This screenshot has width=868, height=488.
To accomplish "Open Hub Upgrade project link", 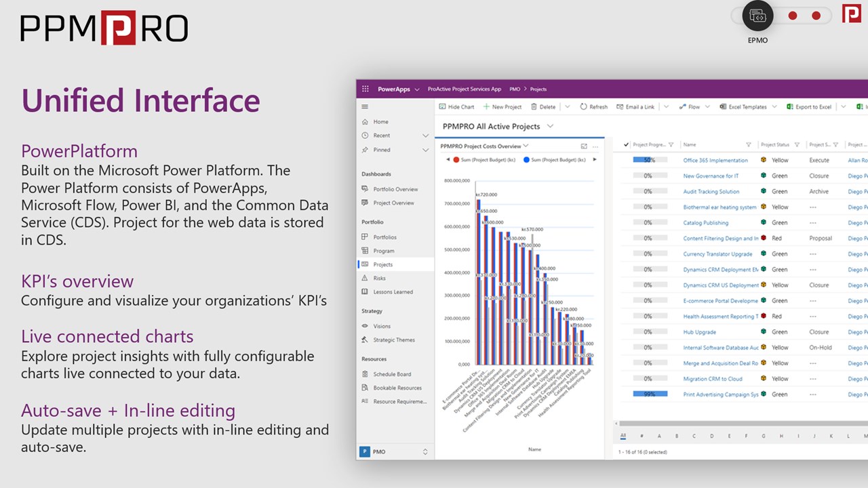I will 699,332.
